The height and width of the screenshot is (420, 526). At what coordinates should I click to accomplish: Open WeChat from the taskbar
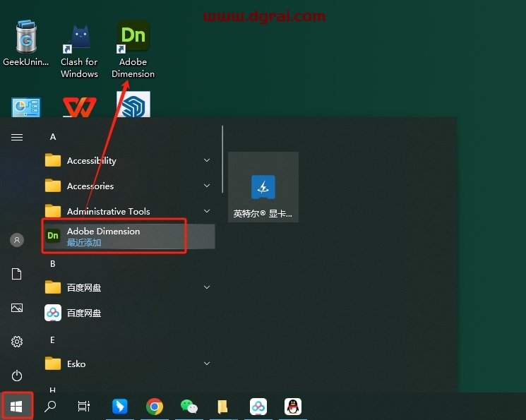[189, 407]
